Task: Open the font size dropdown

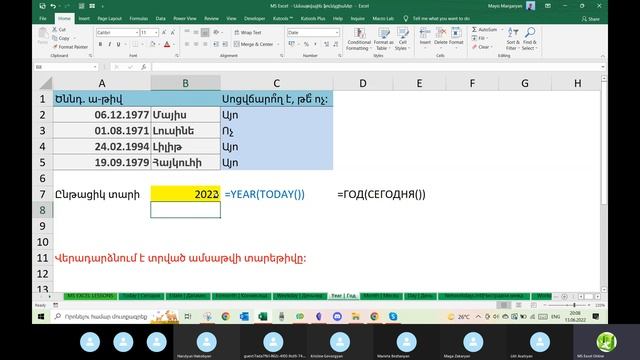Action: pos(156,32)
